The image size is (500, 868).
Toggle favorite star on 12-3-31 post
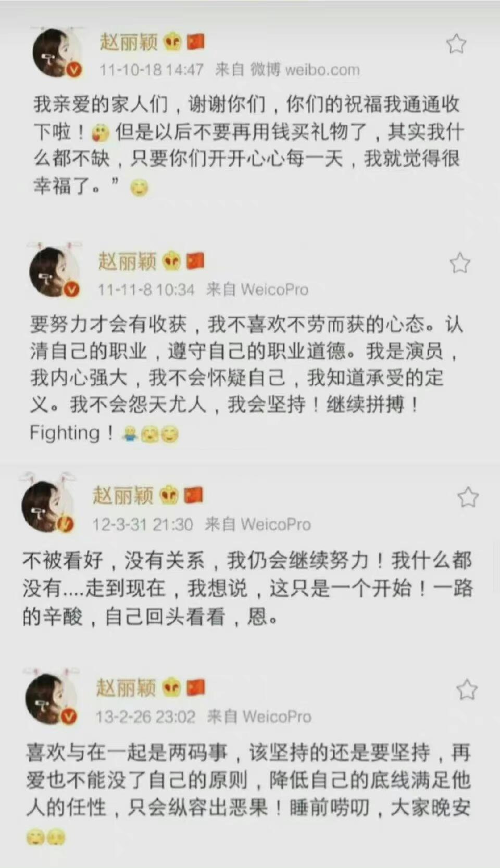pos(468,497)
